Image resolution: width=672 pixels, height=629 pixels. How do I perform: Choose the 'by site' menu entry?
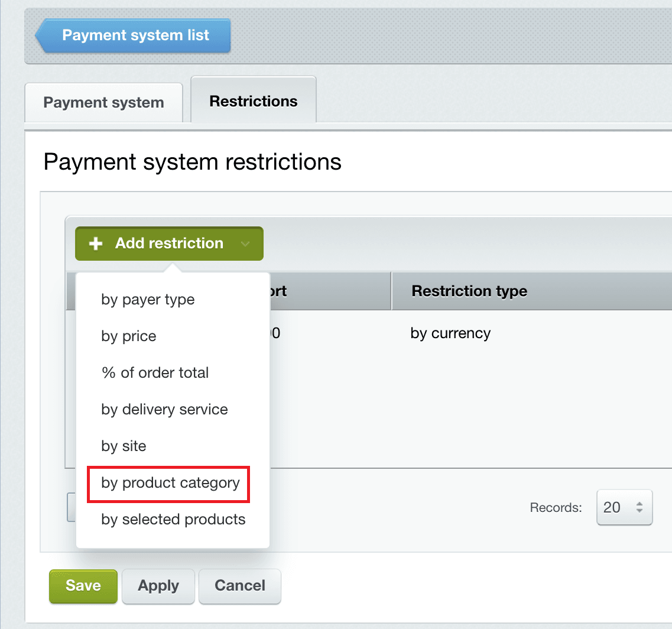(x=124, y=446)
